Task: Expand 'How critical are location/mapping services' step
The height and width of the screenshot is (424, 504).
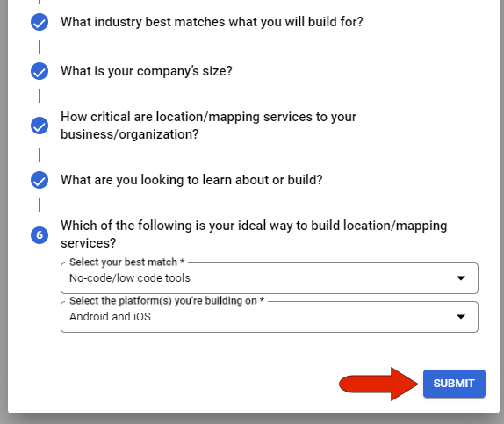Action: [209, 126]
